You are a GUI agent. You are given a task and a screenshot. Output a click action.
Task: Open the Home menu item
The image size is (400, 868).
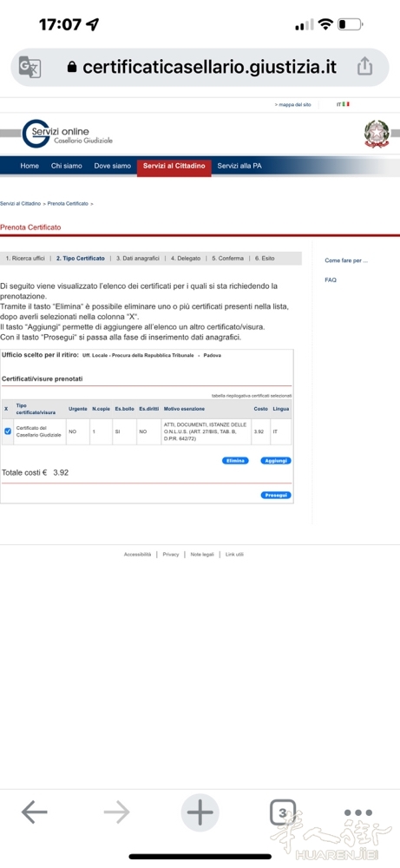[30, 166]
